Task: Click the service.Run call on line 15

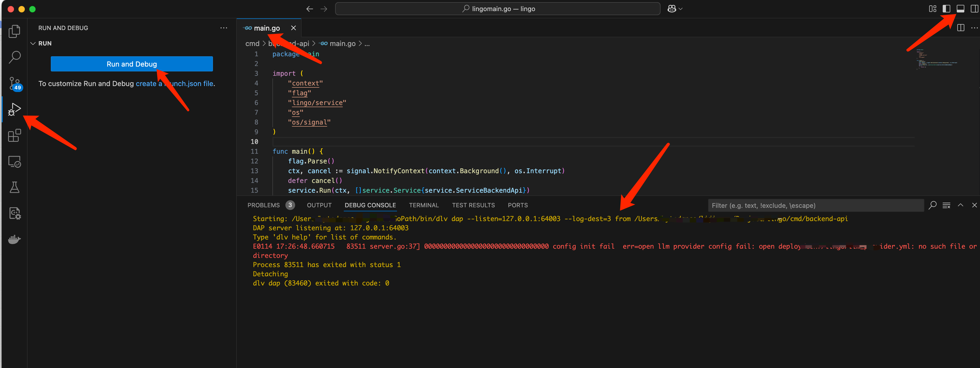Action: 409,190
